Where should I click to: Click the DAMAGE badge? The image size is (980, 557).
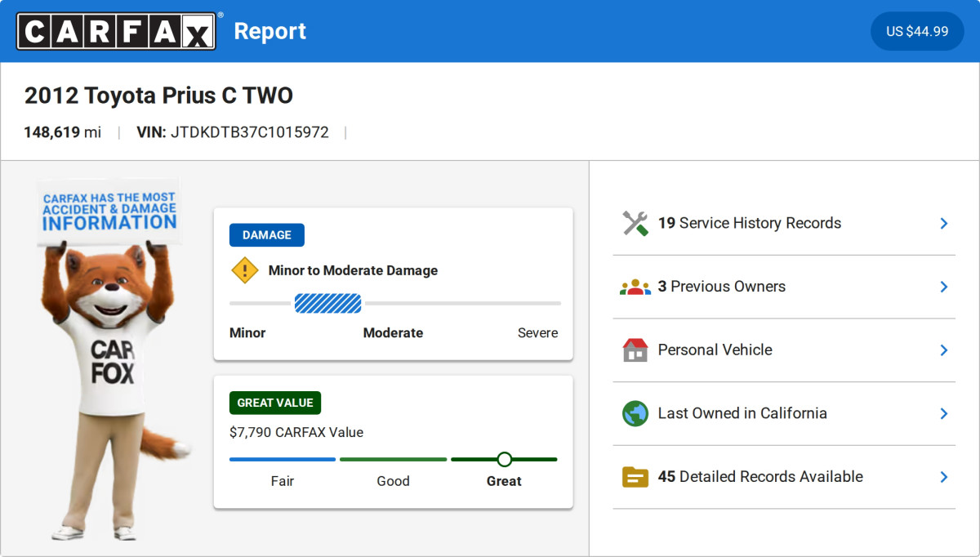pos(267,235)
